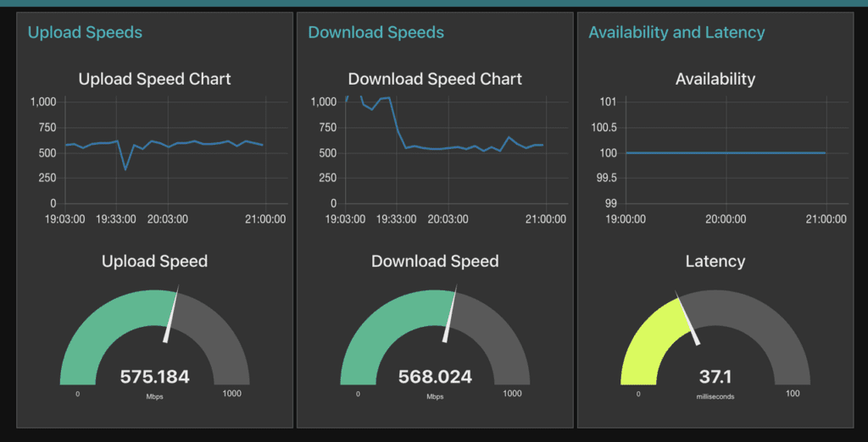This screenshot has width=868, height=442.
Task: Click the upload gauge needle
Action: pyautogui.click(x=171, y=313)
